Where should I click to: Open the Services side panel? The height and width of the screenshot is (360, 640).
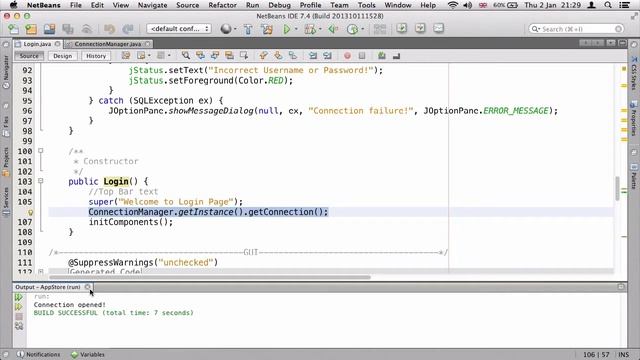point(6,202)
